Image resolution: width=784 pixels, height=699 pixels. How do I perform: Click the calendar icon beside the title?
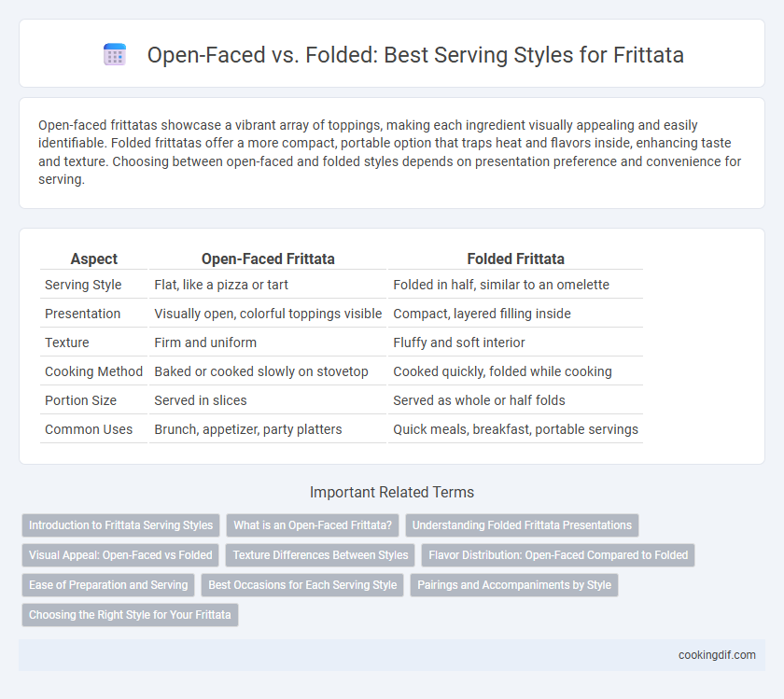tap(115, 54)
